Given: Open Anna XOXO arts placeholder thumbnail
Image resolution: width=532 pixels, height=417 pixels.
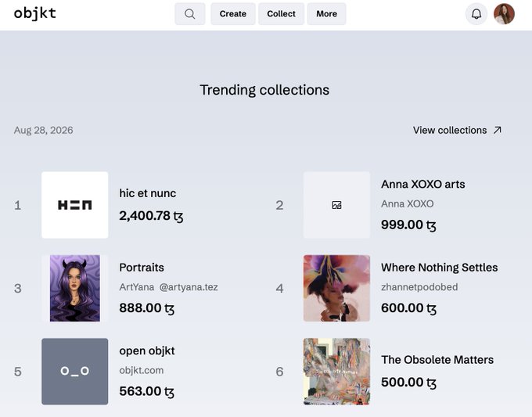Looking at the screenshot, I should pyautogui.click(x=336, y=205).
